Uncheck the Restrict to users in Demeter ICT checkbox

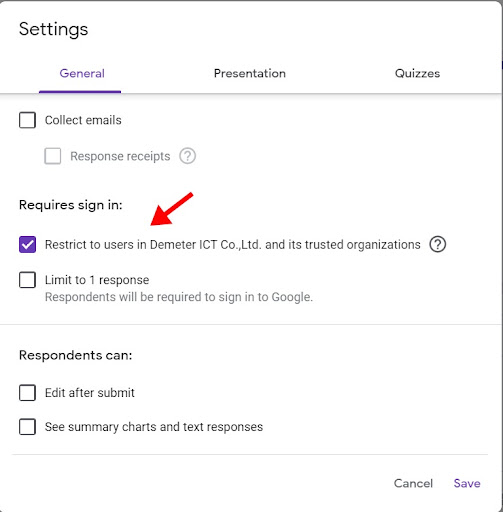point(27,244)
